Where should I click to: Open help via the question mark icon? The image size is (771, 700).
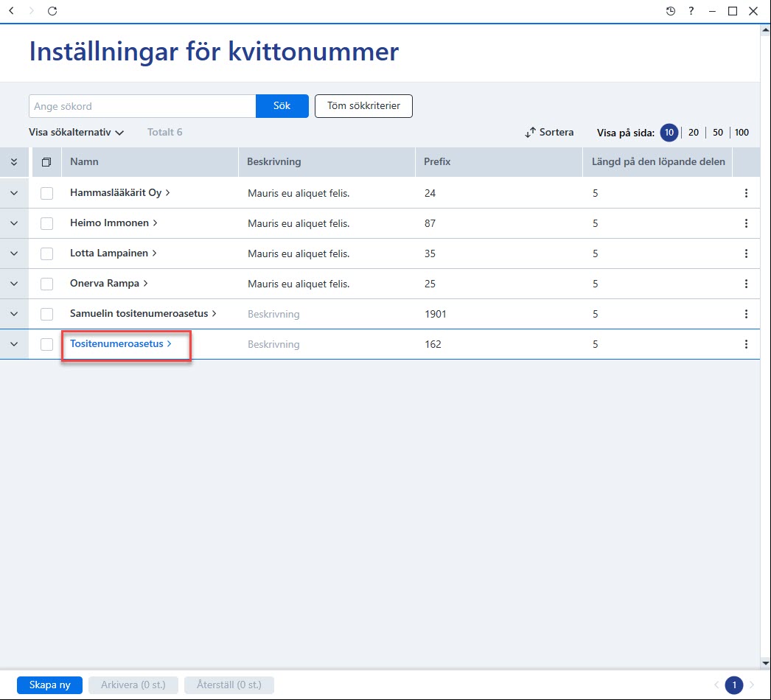coord(691,11)
